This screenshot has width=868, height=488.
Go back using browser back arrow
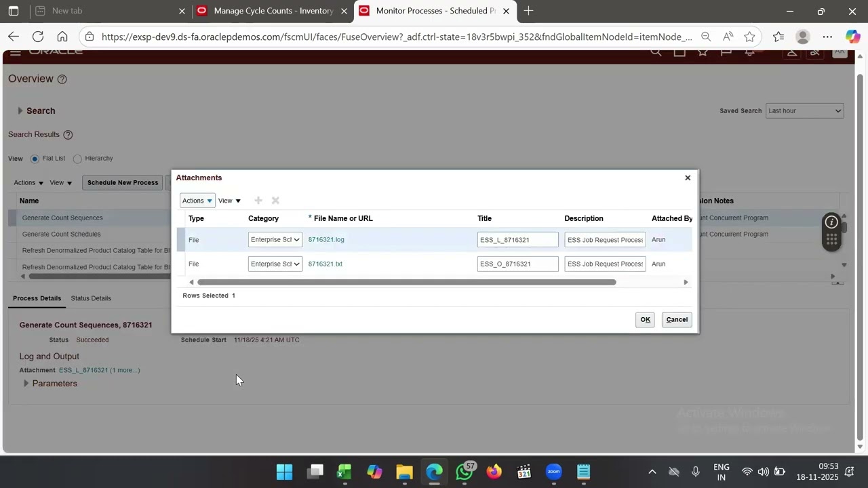coord(14,37)
